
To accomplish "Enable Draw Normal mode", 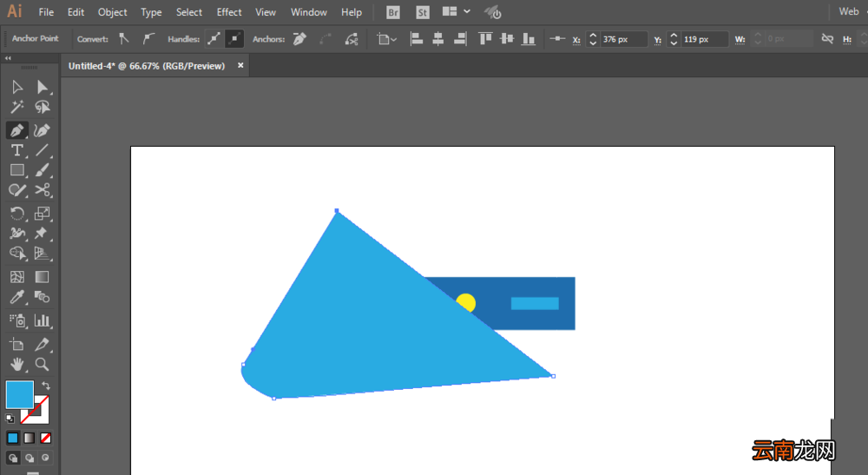I will point(13,458).
